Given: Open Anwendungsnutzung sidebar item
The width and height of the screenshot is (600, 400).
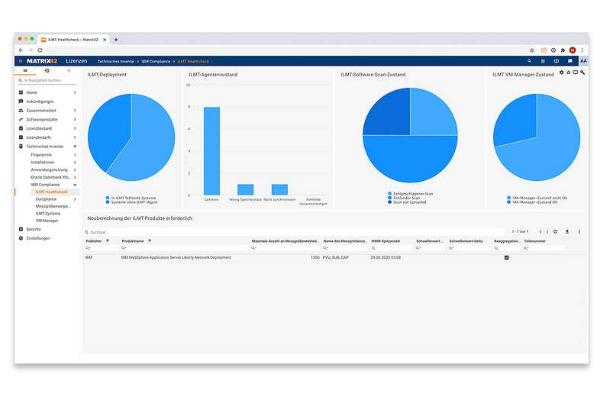Looking at the screenshot, I should point(49,170).
